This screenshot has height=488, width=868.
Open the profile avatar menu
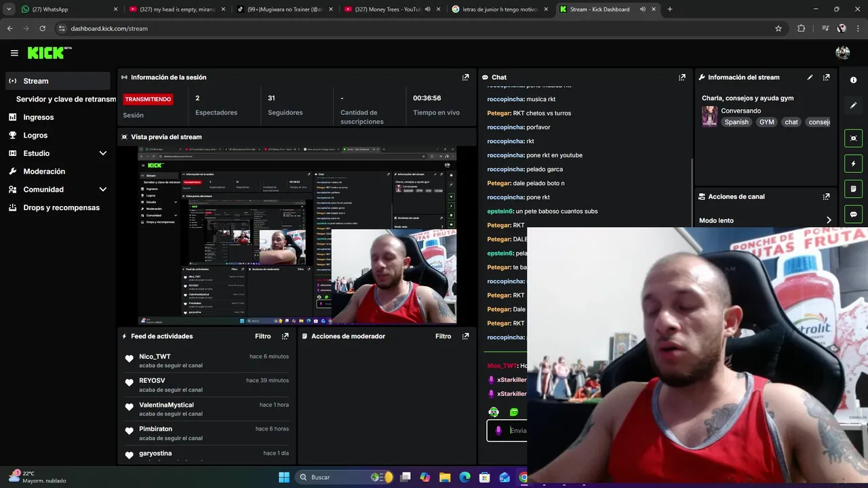click(843, 53)
